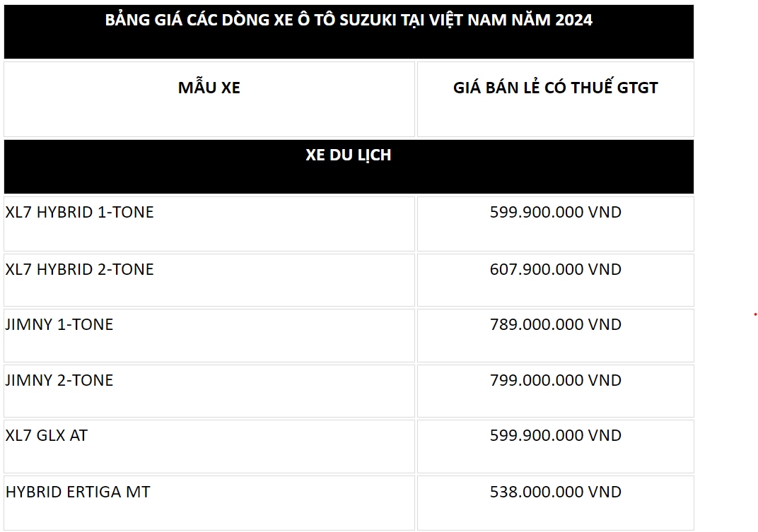Image resolution: width=758 pixels, height=532 pixels.
Task: Click the 799.000.000 VND price cell
Action: [x=556, y=391]
